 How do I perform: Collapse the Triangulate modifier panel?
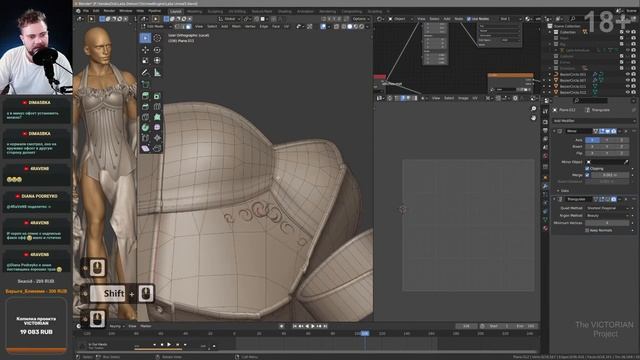click(x=554, y=199)
